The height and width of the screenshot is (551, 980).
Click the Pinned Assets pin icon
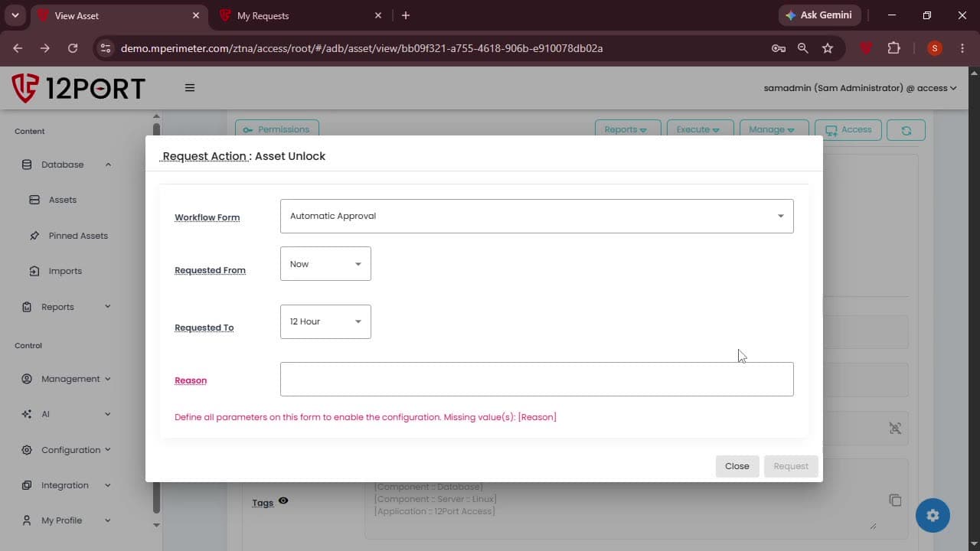pos(34,236)
